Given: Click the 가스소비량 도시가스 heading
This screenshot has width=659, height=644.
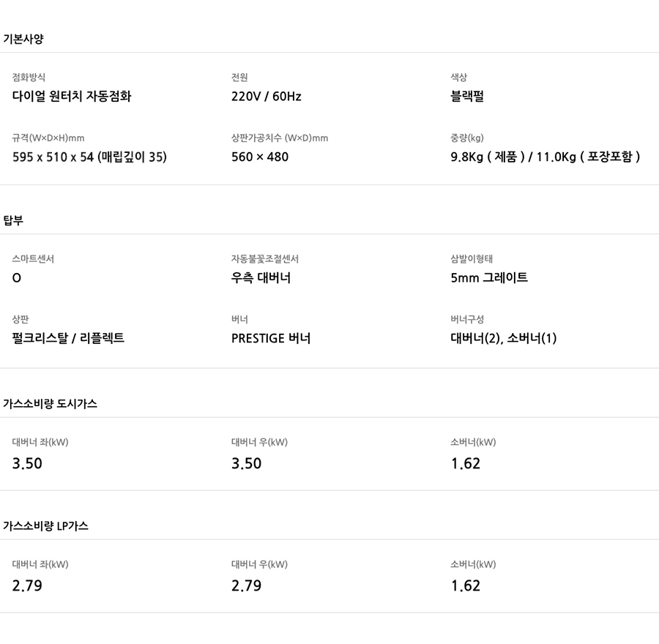Looking at the screenshot, I should click(51, 403).
